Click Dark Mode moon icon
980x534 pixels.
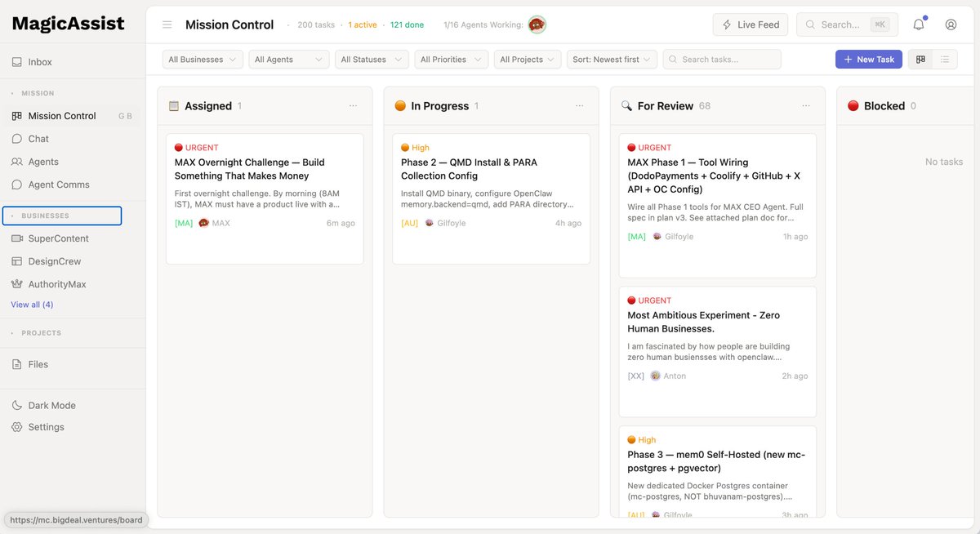click(x=17, y=406)
